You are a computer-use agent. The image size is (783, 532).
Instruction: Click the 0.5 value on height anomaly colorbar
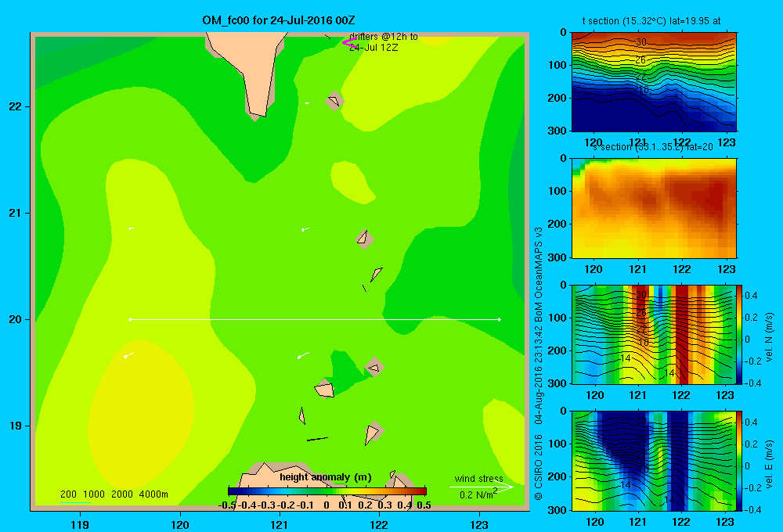pyautogui.click(x=424, y=505)
